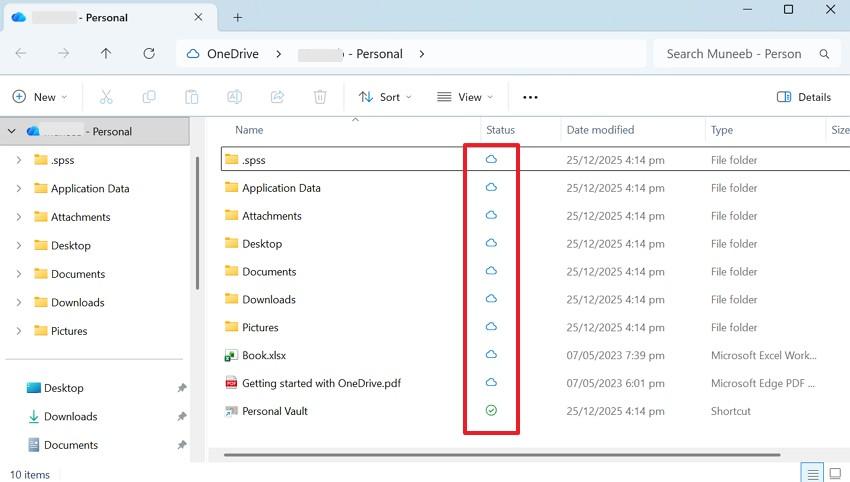The height and width of the screenshot is (482, 850).
Task: Select the Attachments folder row in list
Action: coord(536,216)
